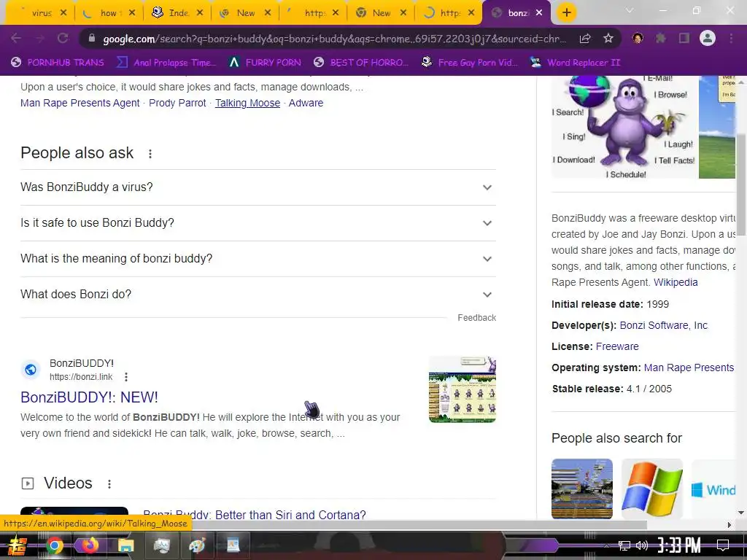This screenshot has width=747, height=560.
Task: Switch to the "Inde" tab
Action: pos(177,13)
